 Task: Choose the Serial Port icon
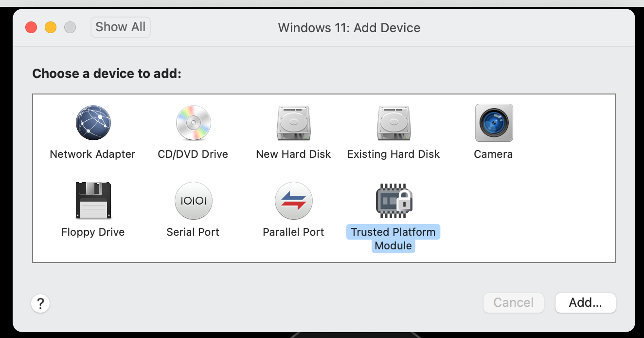pyautogui.click(x=193, y=201)
